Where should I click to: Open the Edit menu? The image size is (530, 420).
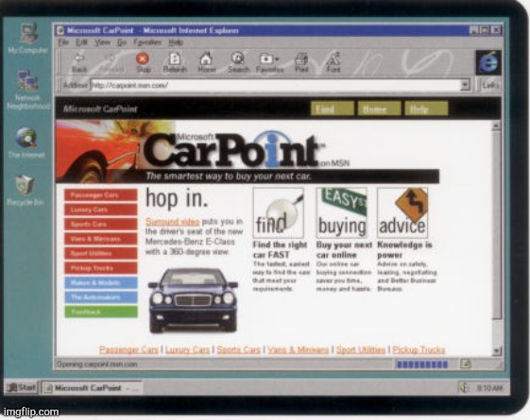pyautogui.click(x=81, y=42)
